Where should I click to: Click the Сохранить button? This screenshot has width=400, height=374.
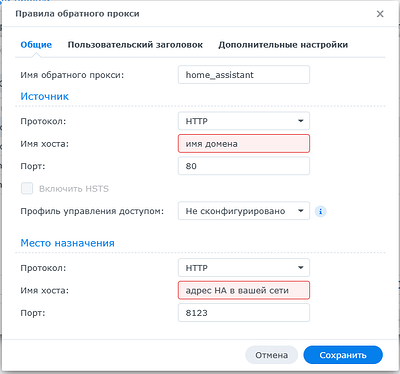pos(343,355)
